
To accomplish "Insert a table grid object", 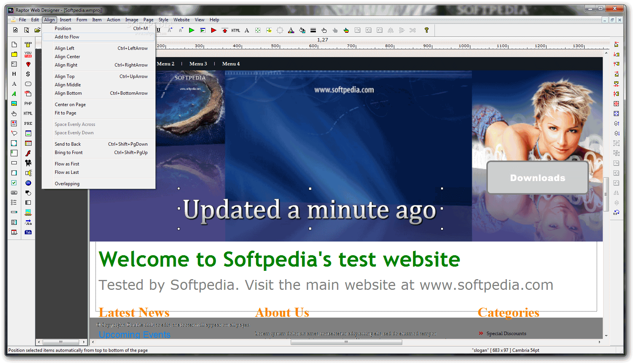I will (x=28, y=143).
